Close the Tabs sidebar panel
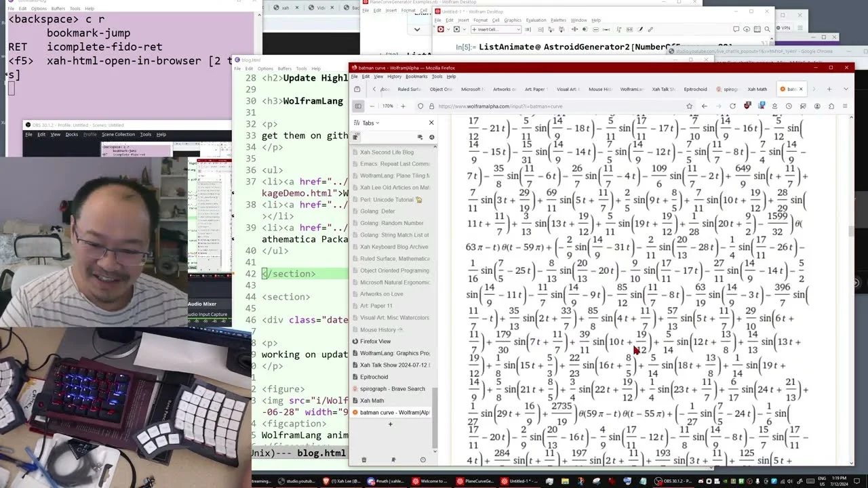 [x=431, y=123]
